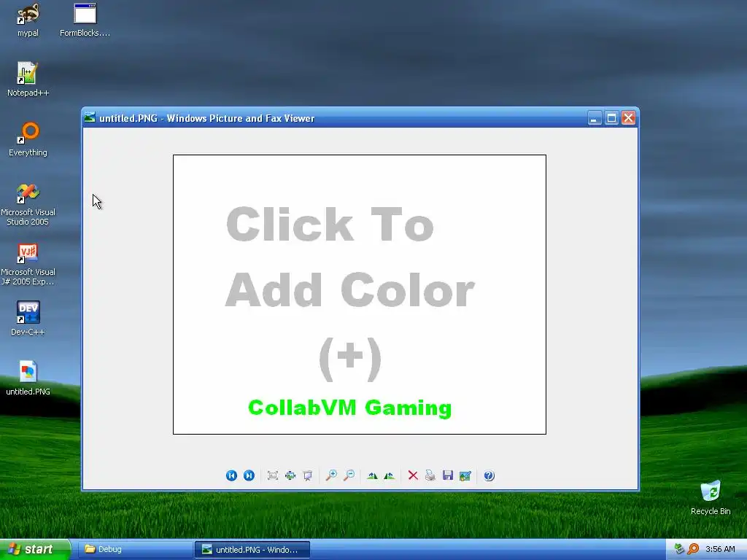
Task: Click the green tray icon beside magnifier
Action: (x=679, y=549)
